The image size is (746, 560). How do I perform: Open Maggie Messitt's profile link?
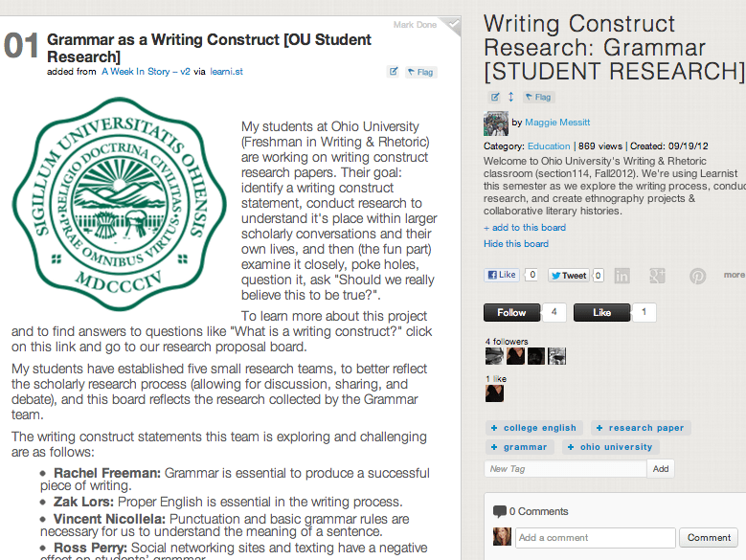[x=557, y=123]
